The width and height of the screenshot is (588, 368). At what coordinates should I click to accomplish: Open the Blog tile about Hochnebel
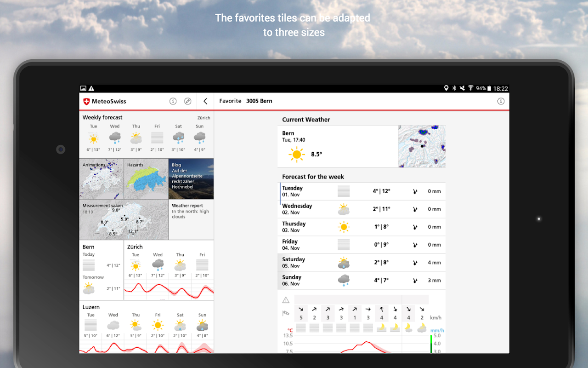[191, 179]
